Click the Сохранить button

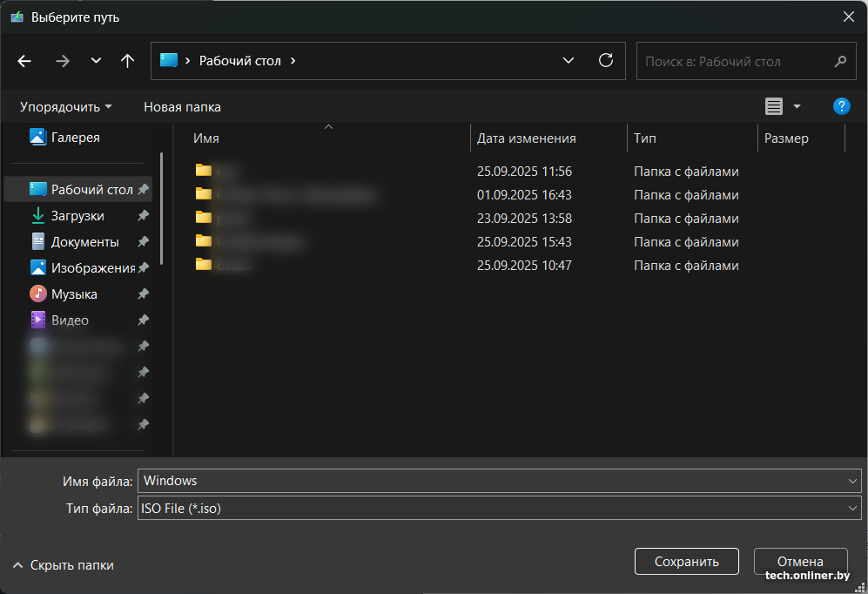[686, 561]
